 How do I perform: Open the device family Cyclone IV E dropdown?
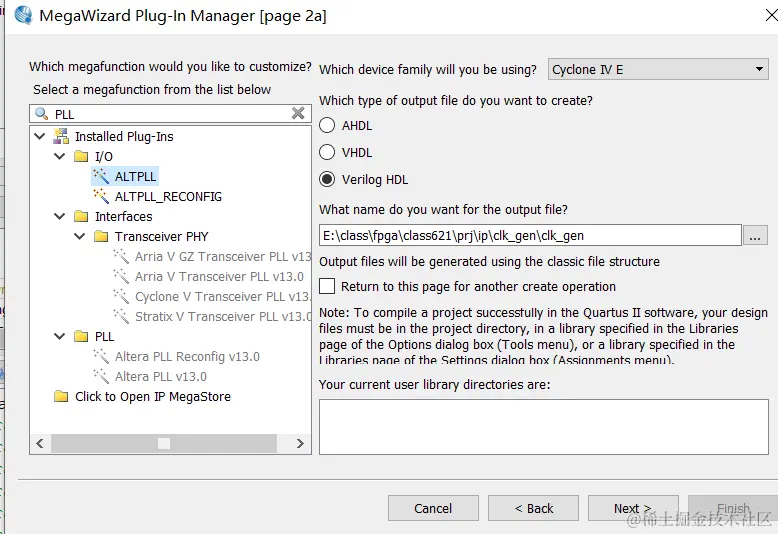(x=658, y=69)
